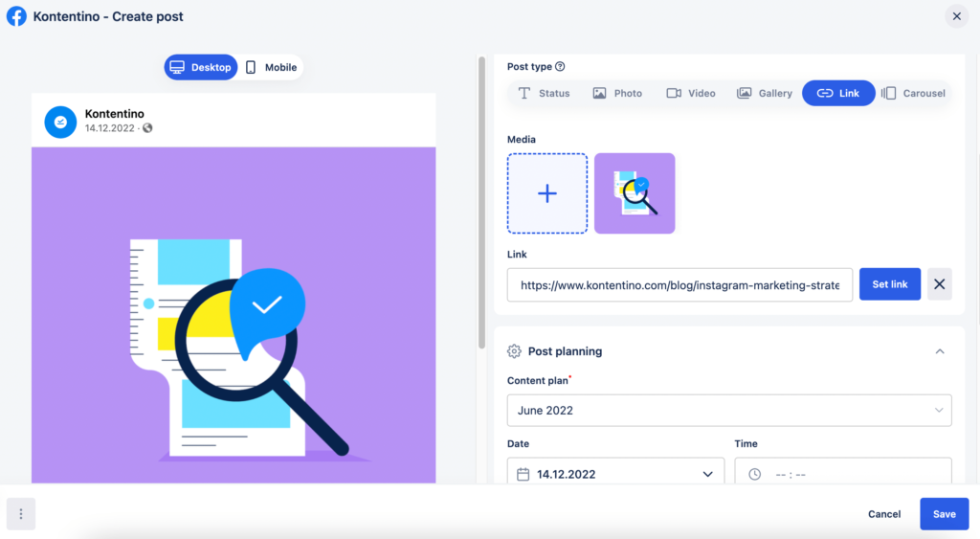
Task: Save the post
Action: [944, 514]
